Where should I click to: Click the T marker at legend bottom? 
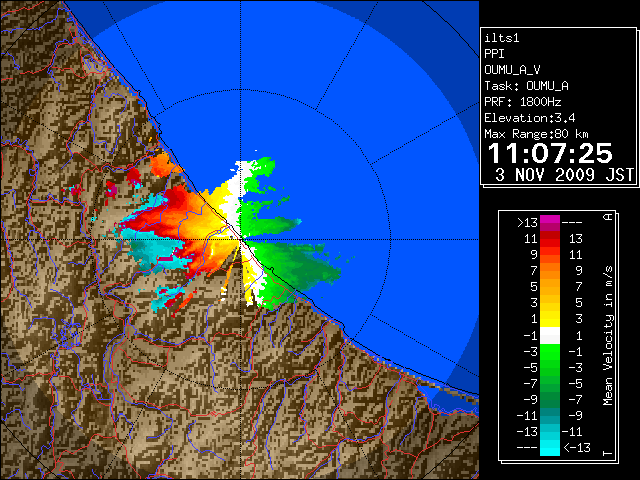click(608, 453)
